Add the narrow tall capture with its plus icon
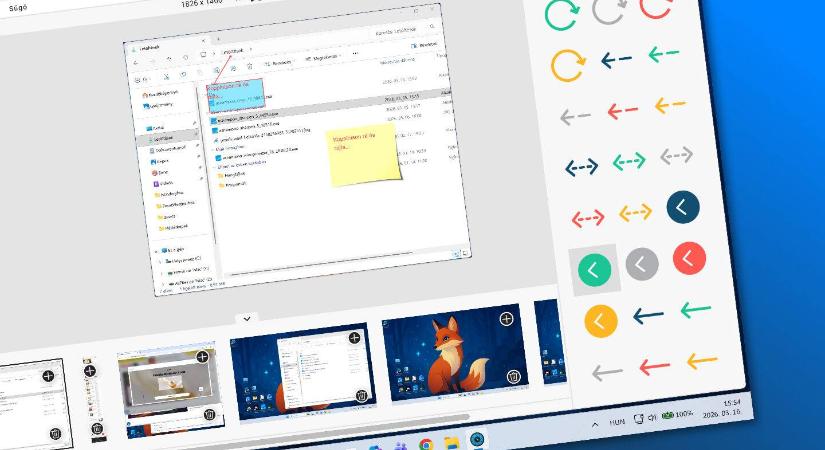The height and width of the screenshot is (450, 825). pos(90,371)
